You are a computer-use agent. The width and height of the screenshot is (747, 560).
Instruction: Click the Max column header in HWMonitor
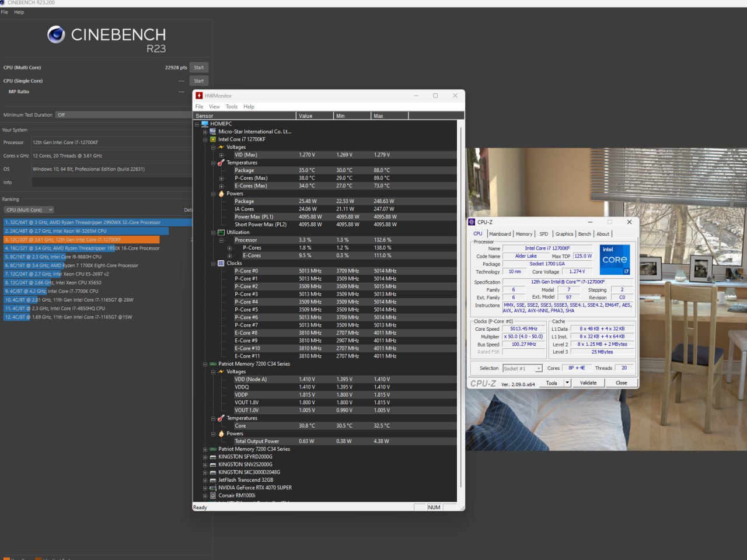coord(390,116)
